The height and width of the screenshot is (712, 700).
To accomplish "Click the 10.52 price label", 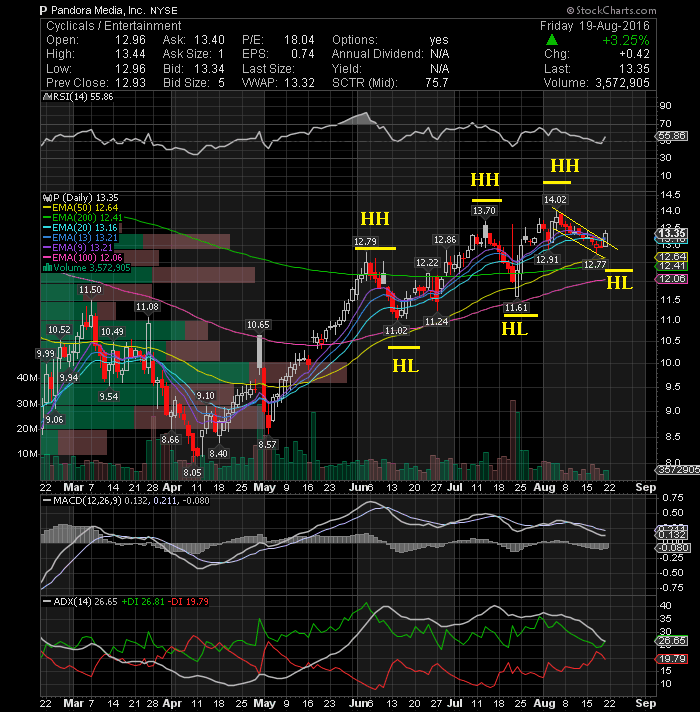I will coord(59,330).
